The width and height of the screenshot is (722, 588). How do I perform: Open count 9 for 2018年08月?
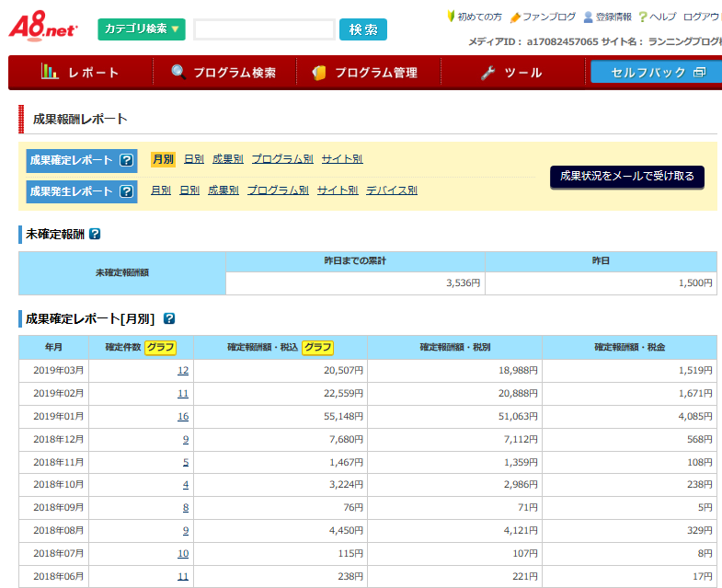(186, 531)
